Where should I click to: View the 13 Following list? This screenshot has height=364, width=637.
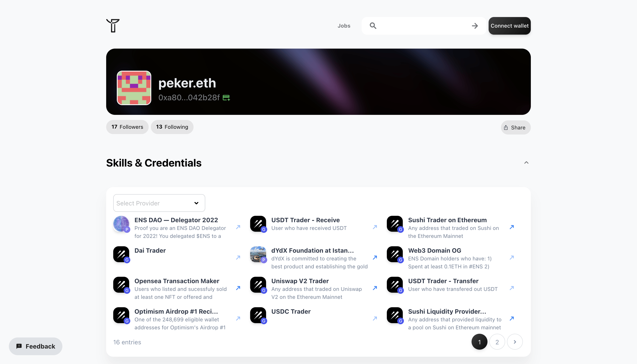[172, 127]
